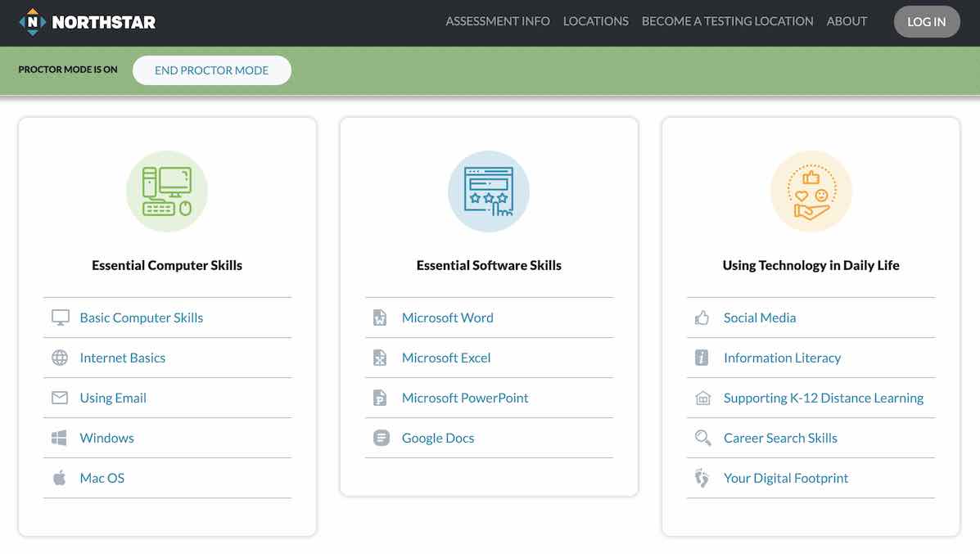
Task: Open Become a Testing Location page
Action: (728, 21)
